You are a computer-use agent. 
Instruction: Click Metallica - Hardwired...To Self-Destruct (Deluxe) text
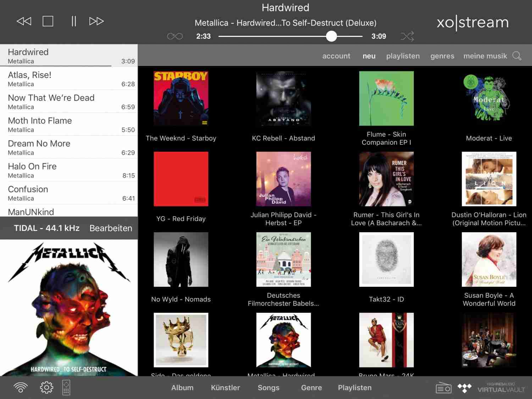tap(285, 23)
